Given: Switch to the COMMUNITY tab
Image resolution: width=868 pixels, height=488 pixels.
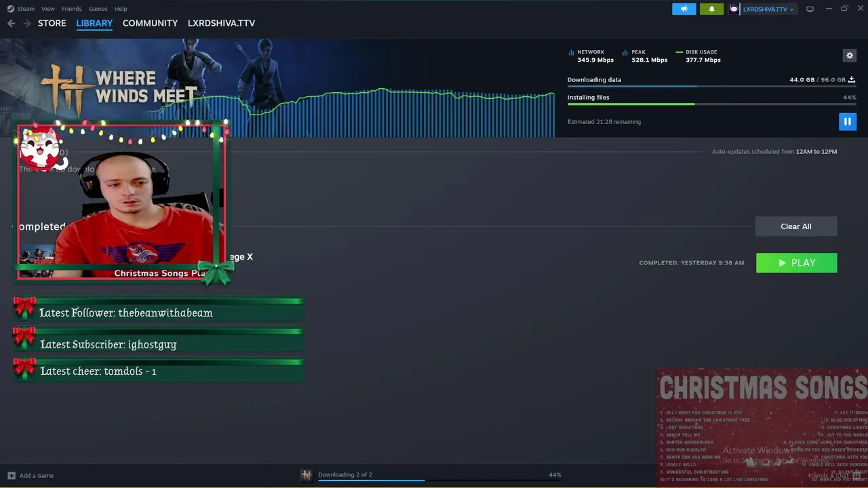Looking at the screenshot, I should [x=150, y=23].
